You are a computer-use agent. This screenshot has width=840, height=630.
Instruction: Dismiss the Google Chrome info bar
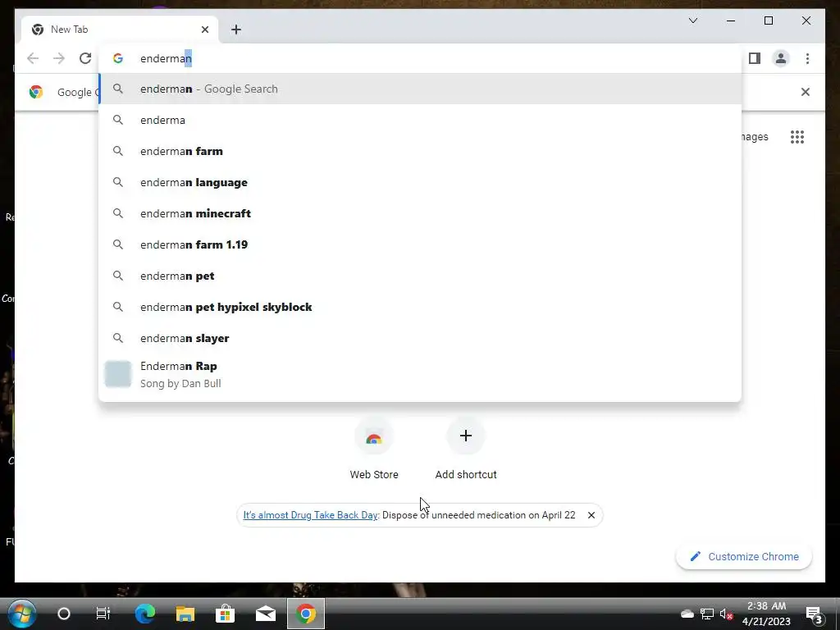[x=805, y=92]
